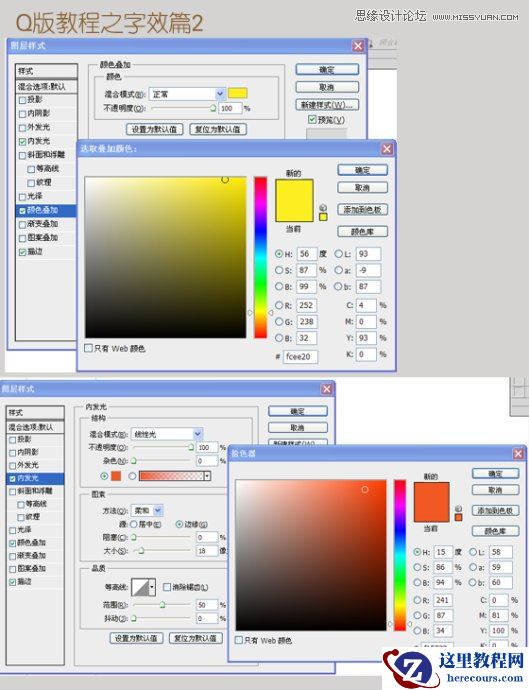Select 颜色叠加 style in the upper style list
The image size is (529, 690).
[x=46, y=210]
